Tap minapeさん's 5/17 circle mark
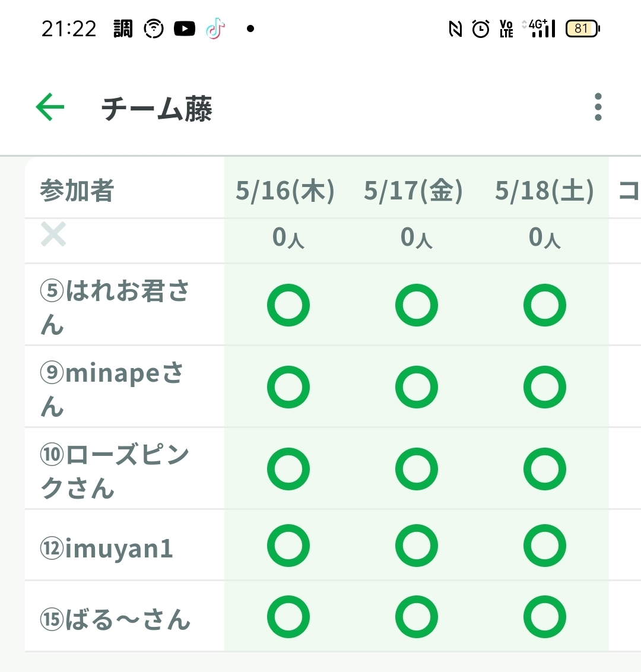 point(417,387)
